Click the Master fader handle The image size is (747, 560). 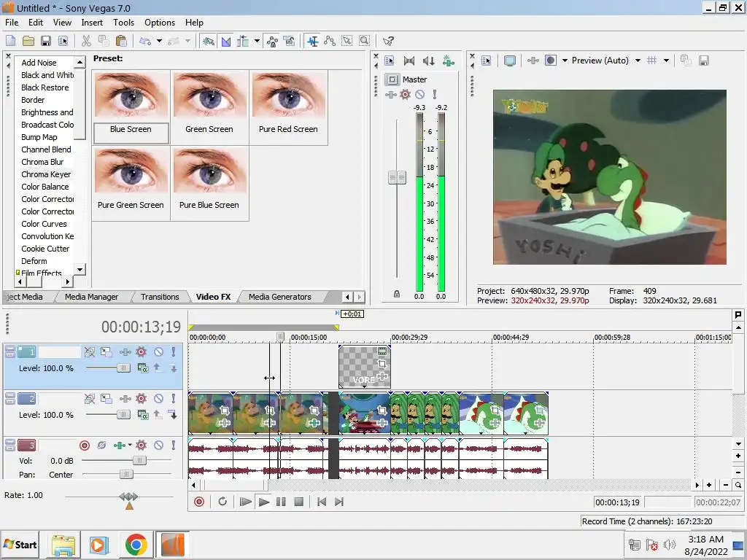397,178
